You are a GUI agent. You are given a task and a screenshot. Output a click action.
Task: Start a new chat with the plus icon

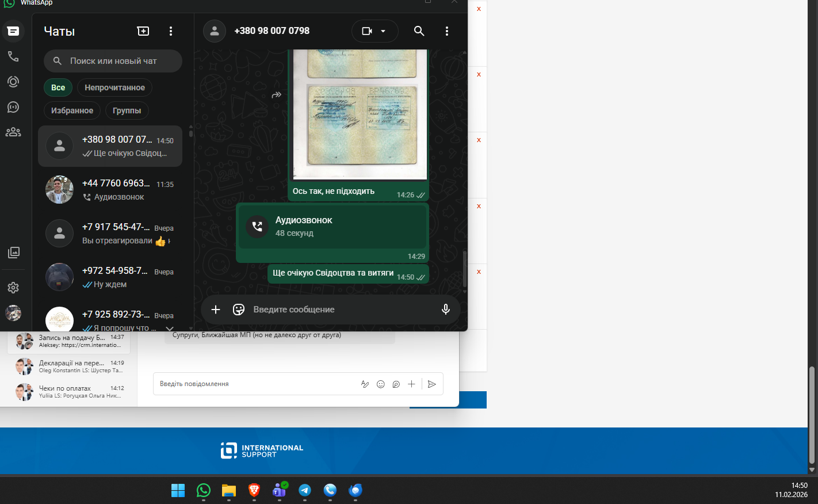click(143, 31)
